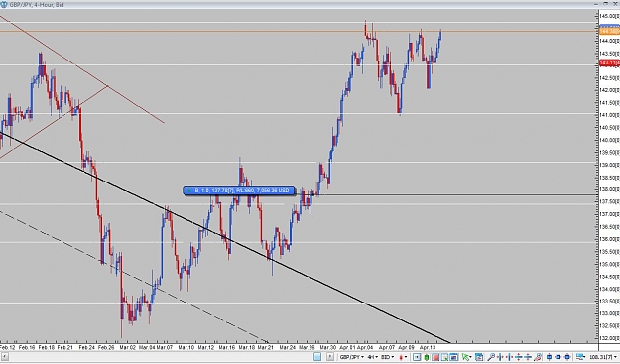Click the middle blue box alignment icon
620x364 pixels.
point(558,357)
